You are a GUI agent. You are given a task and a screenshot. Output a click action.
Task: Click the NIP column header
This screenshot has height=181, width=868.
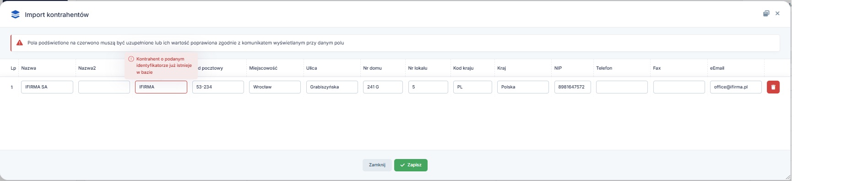click(x=558, y=68)
